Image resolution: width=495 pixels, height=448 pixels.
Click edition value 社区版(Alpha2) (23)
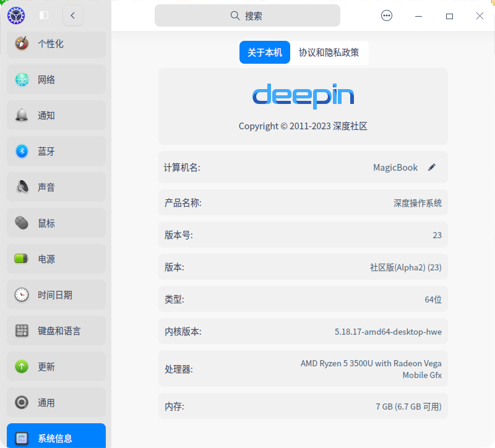pos(406,267)
